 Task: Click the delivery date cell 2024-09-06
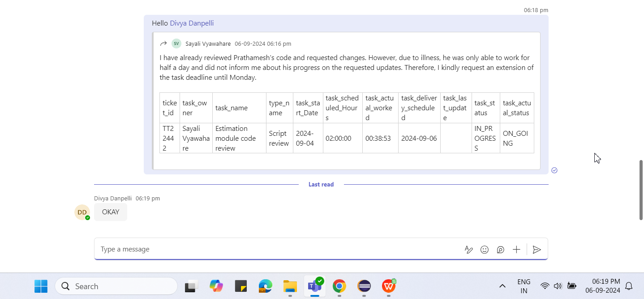pos(419,138)
